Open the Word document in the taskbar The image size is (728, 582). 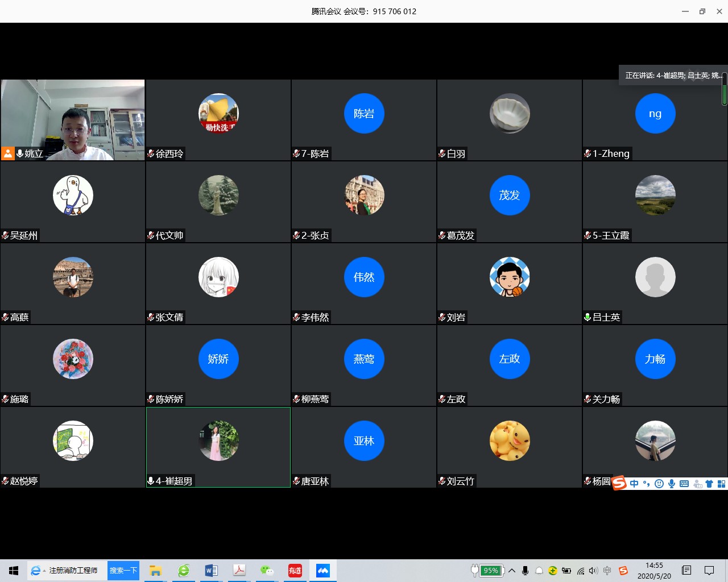click(x=211, y=571)
